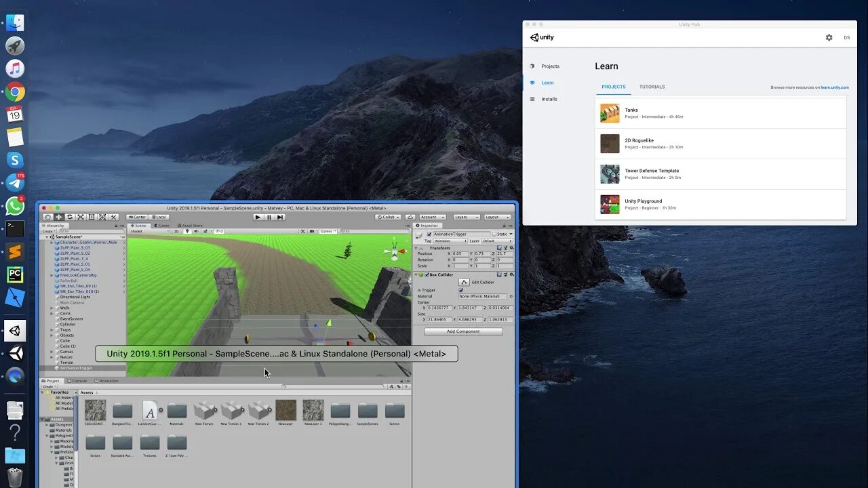The width and height of the screenshot is (868, 488).
Task: Open the Account dropdown
Action: [x=433, y=217]
